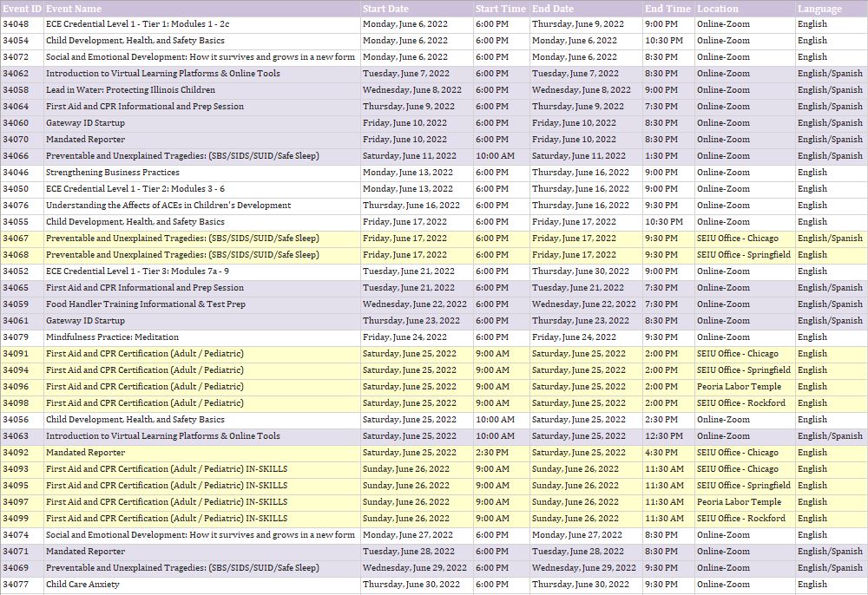The image size is (868, 595).
Task: Select 'ECE Credential Level 1 - Tier 3: Modules 7a - 9'
Action: (x=137, y=271)
